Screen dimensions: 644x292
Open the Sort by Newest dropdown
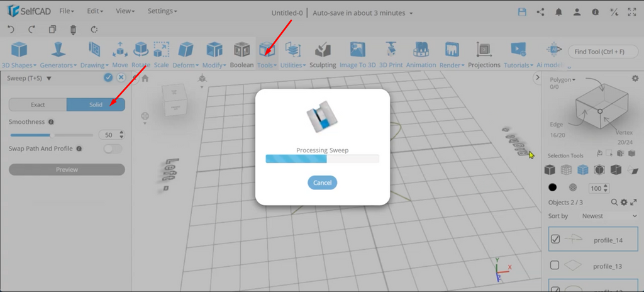click(x=609, y=216)
